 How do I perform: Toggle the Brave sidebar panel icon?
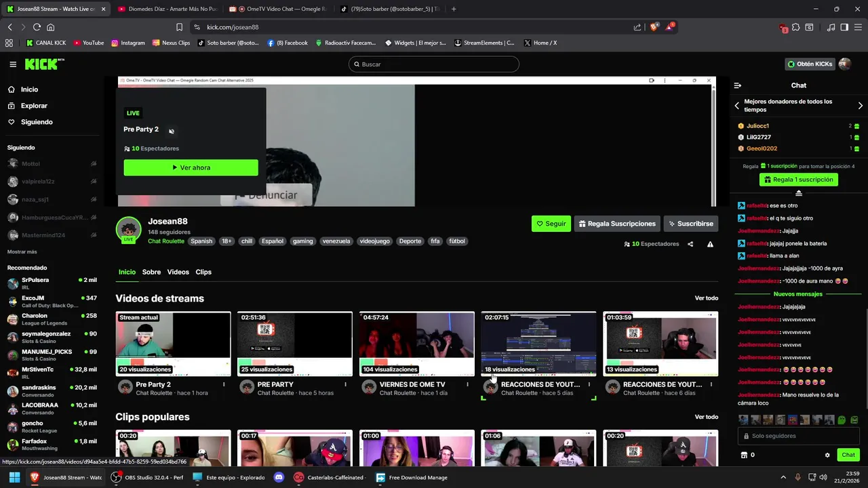pyautogui.click(x=844, y=27)
